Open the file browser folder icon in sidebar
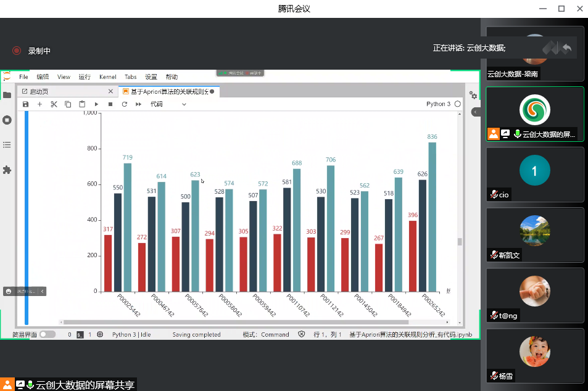 tap(7, 95)
